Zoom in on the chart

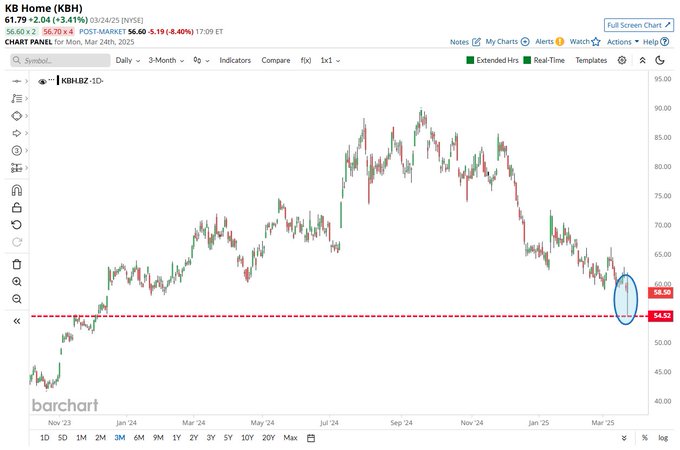pos(16,282)
